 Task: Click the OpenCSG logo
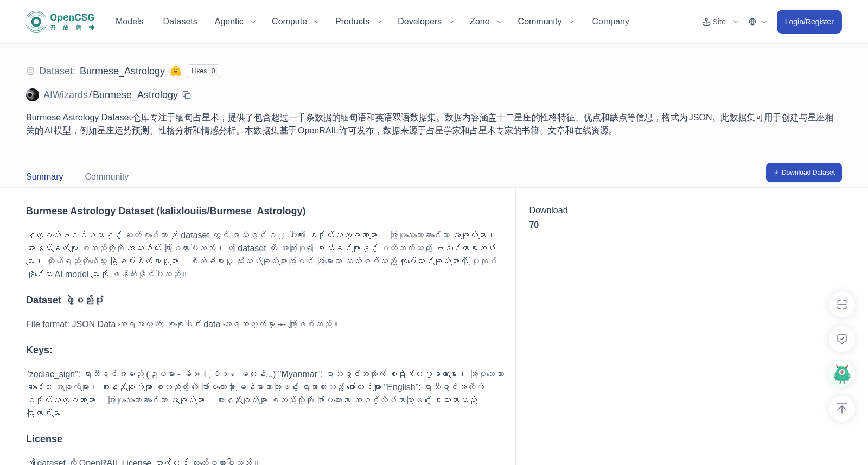point(60,22)
